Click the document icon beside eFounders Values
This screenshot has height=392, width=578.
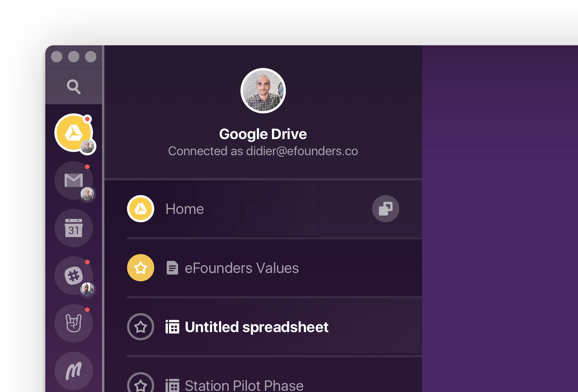click(172, 268)
